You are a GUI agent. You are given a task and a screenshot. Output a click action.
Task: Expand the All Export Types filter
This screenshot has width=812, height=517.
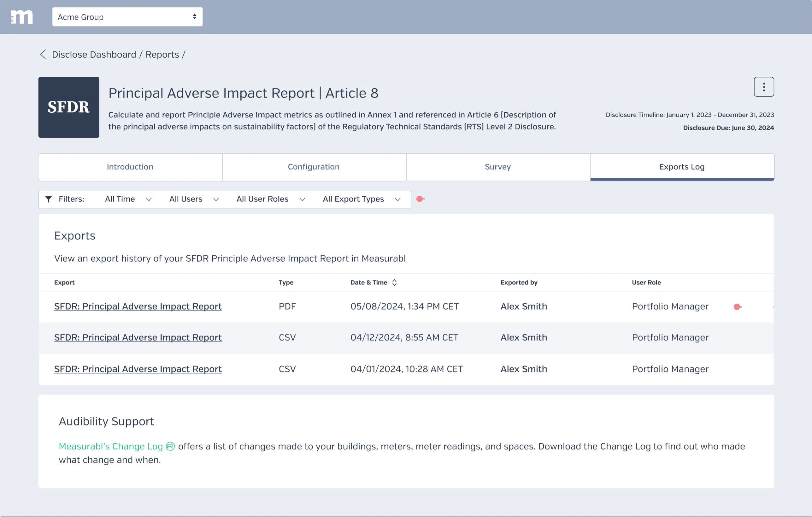pos(362,199)
